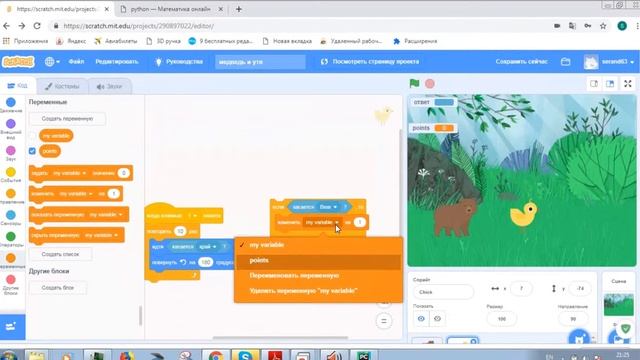Open the Operators blocks category
The height and width of the screenshot is (360, 640).
click(x=11, y=239)
